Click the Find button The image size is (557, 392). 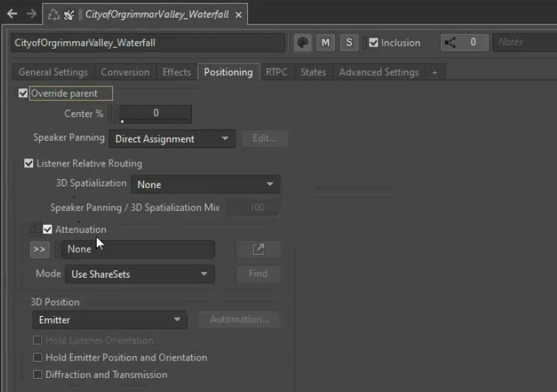tap(258, 274)
